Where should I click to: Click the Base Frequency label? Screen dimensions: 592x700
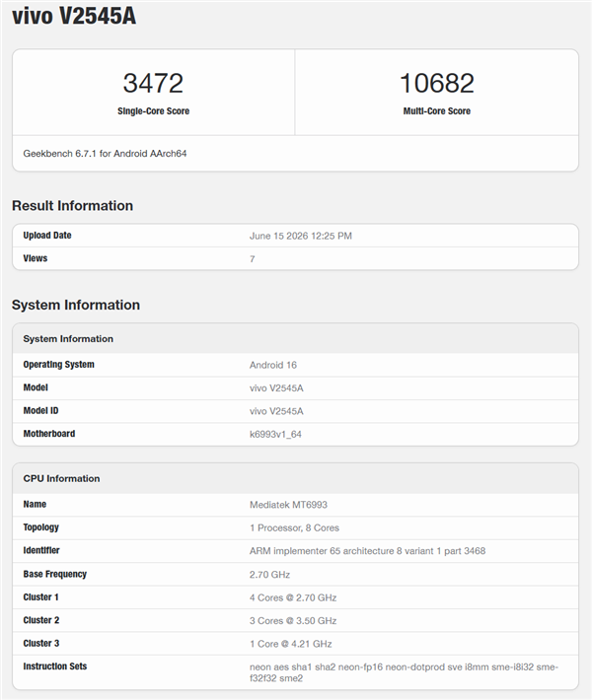coord(55,574)
